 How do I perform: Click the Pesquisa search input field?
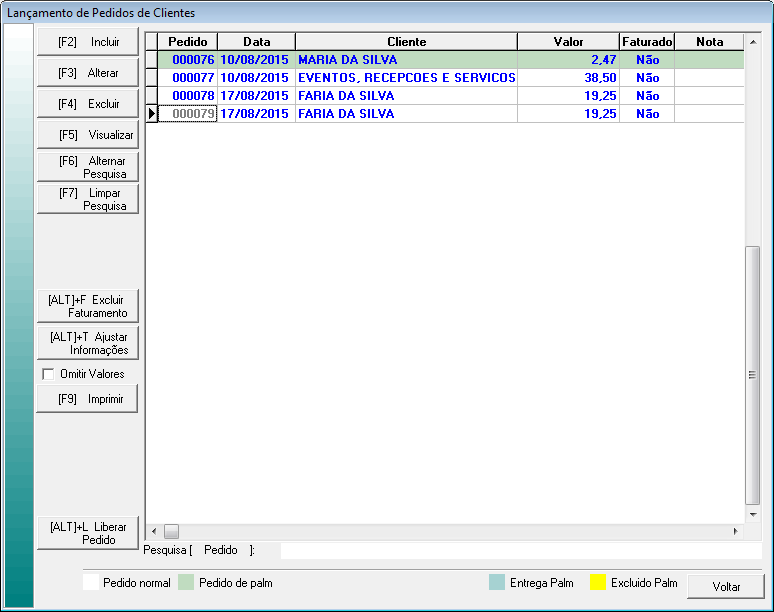[x=520, y=551]
